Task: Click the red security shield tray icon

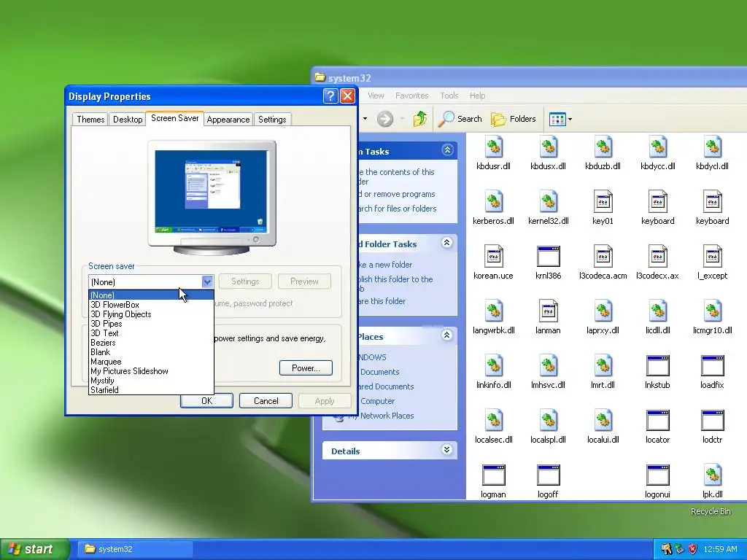Action: click(x=693, y=549)
